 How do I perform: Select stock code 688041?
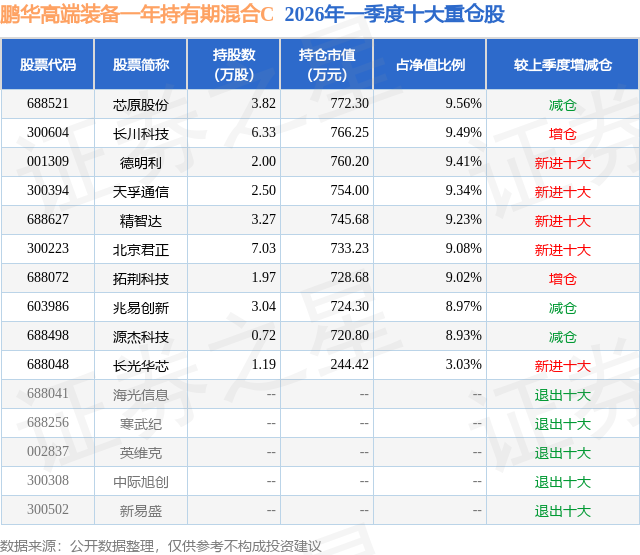click(x=48, y=393)
